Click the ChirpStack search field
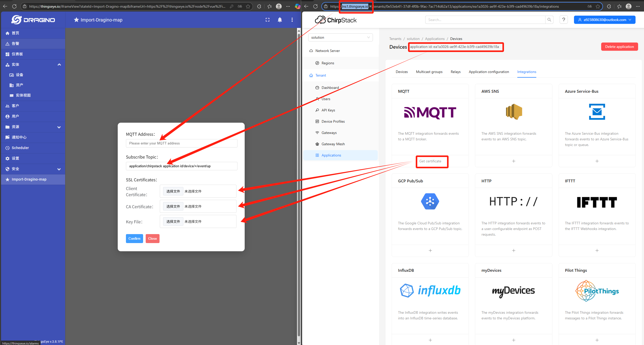The width and height of the screenshot is (644, 345). point(485,20)
